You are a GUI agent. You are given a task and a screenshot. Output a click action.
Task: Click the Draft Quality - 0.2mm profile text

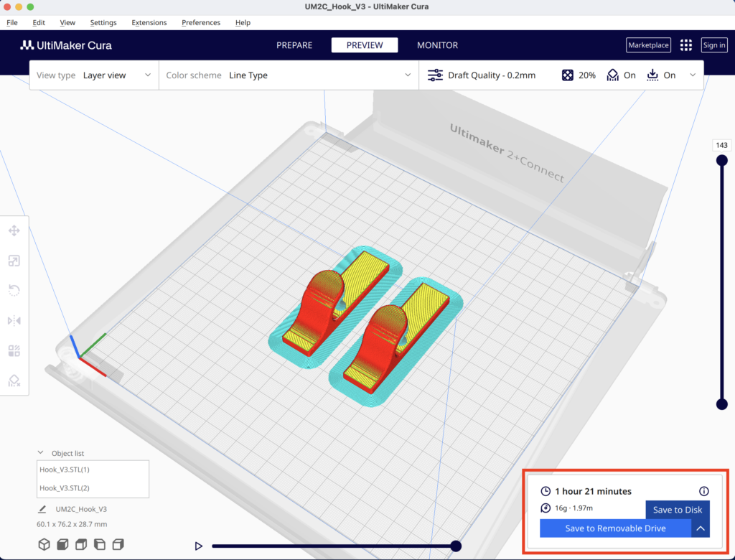coord(492,75)
